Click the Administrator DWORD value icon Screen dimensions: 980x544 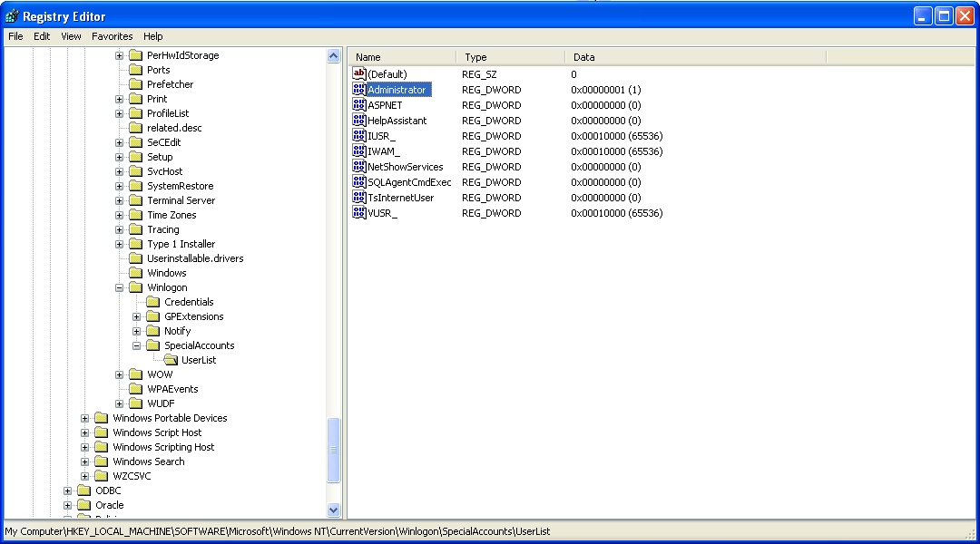pyautogui.click(x=358, y=90)
